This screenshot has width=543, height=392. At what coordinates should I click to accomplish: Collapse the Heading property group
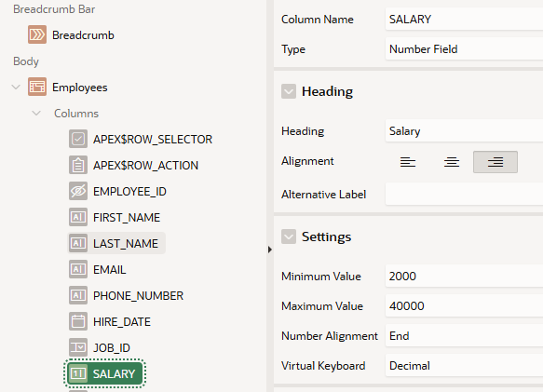point(289,91)
